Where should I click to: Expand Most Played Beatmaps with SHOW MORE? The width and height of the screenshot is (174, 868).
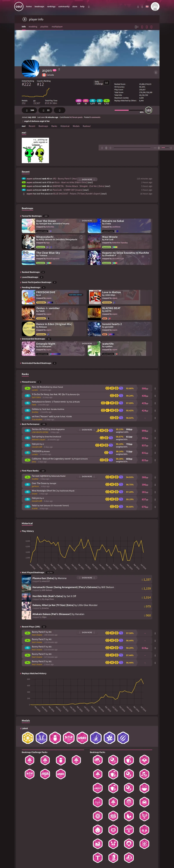click(87, 578)
